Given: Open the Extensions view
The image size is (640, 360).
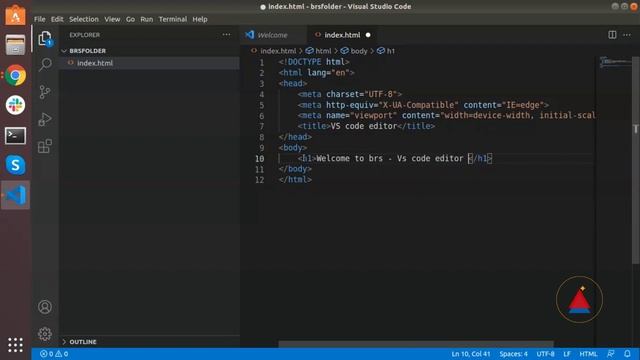Looking at the screenshot, I should [x=45, y=146].
